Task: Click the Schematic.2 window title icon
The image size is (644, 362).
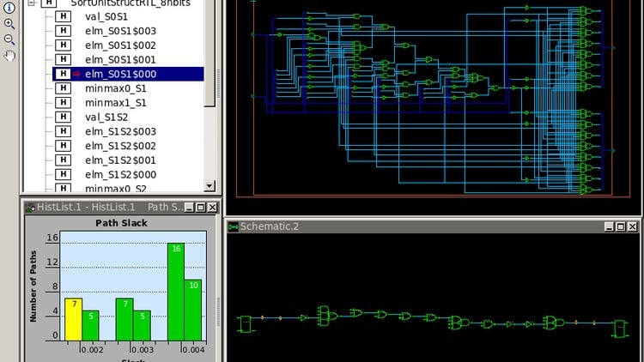Action: (x=233, y=226)
